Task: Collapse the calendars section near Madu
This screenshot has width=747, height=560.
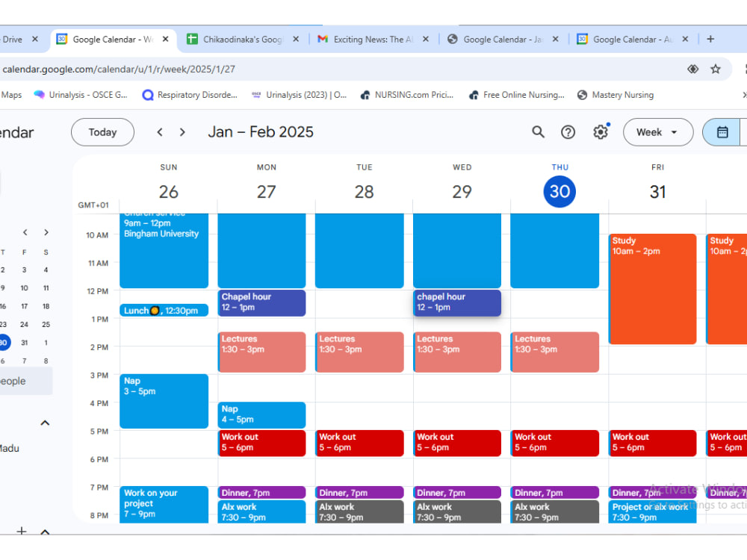Action: click(x=45, y=423)
